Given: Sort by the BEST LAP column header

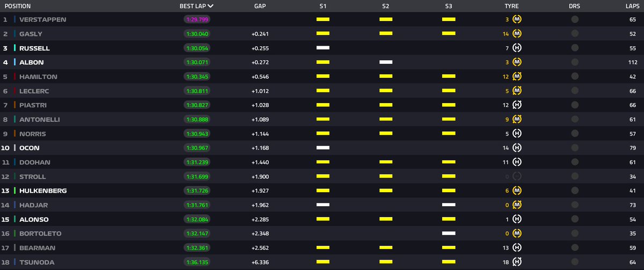Looking at the screenshot, I should point(196,6).
